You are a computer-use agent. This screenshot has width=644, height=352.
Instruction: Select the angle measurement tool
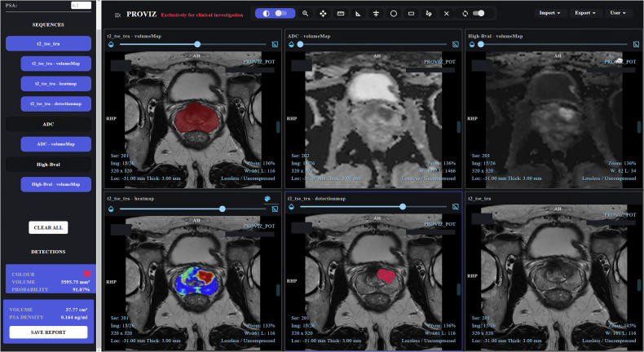pos(358,14)
